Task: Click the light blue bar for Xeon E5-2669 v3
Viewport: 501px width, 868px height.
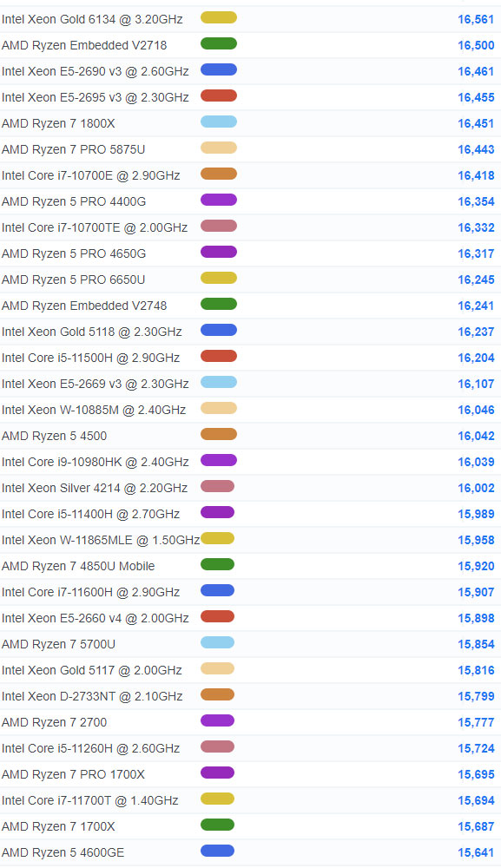Action: pyautogui.click(x=219, y=382)
